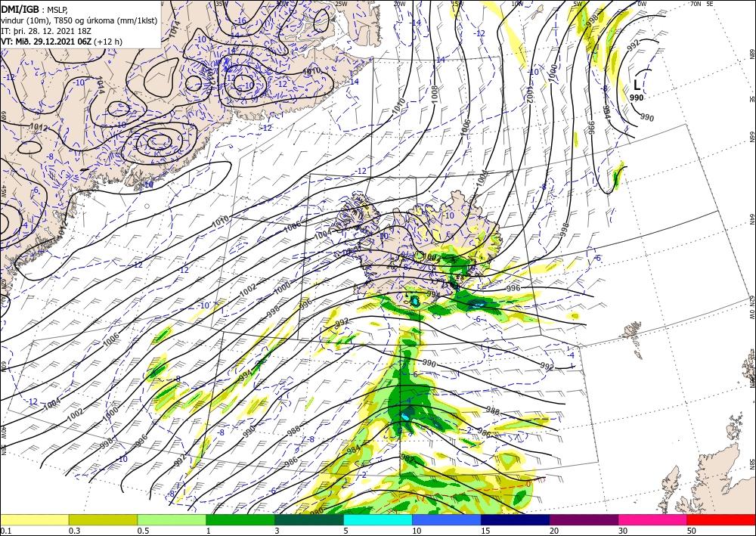Screen dimensions: 756x536
Task: Click the light green 0.5–1 legend swatch
Action: click(x=172, y=519)
